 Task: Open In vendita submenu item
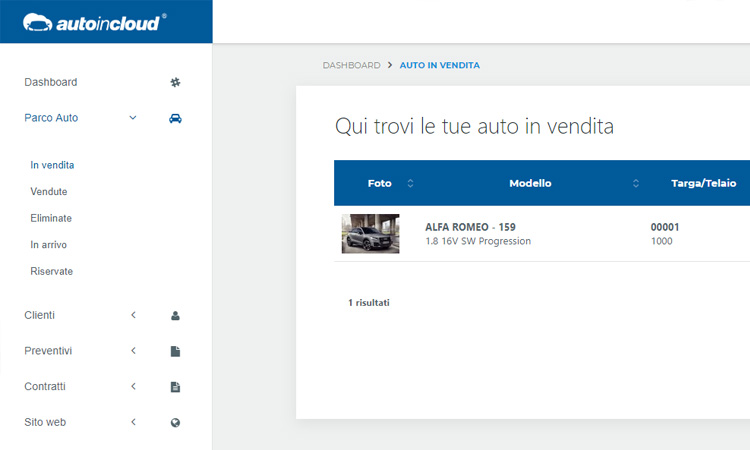(52, 165)
